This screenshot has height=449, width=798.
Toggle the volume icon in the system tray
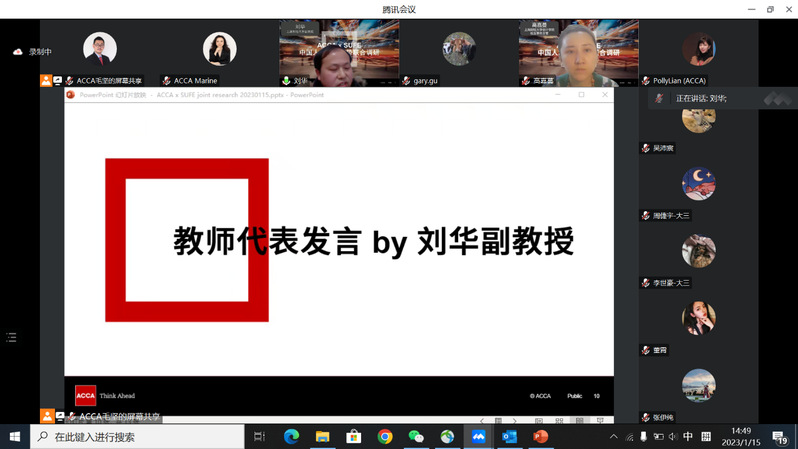coord(672,437)
